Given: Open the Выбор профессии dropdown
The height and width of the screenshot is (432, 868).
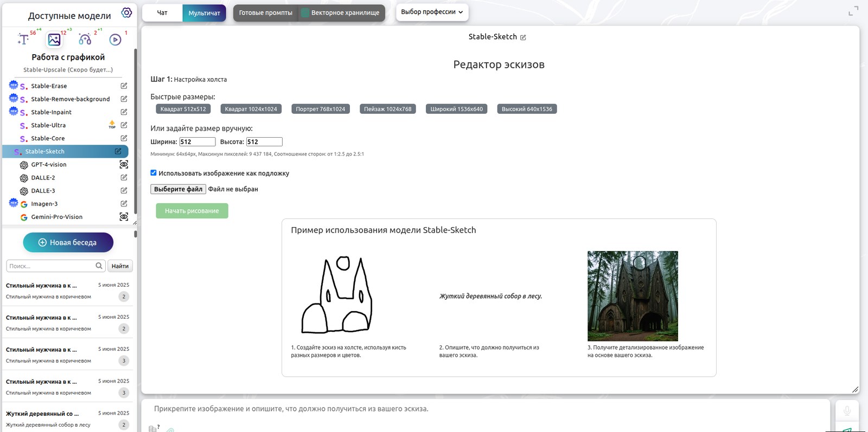Looking at the screenshot, I should point(432,12).
